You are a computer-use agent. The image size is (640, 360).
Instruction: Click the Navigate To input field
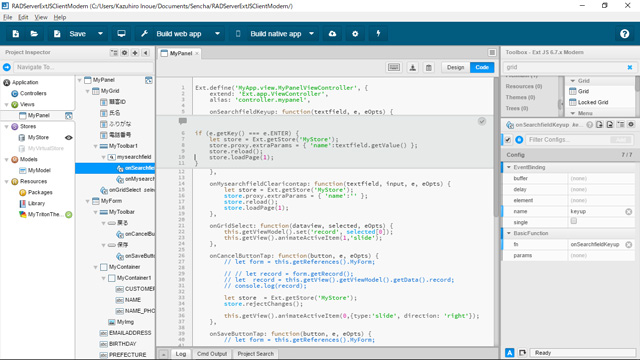83,67
